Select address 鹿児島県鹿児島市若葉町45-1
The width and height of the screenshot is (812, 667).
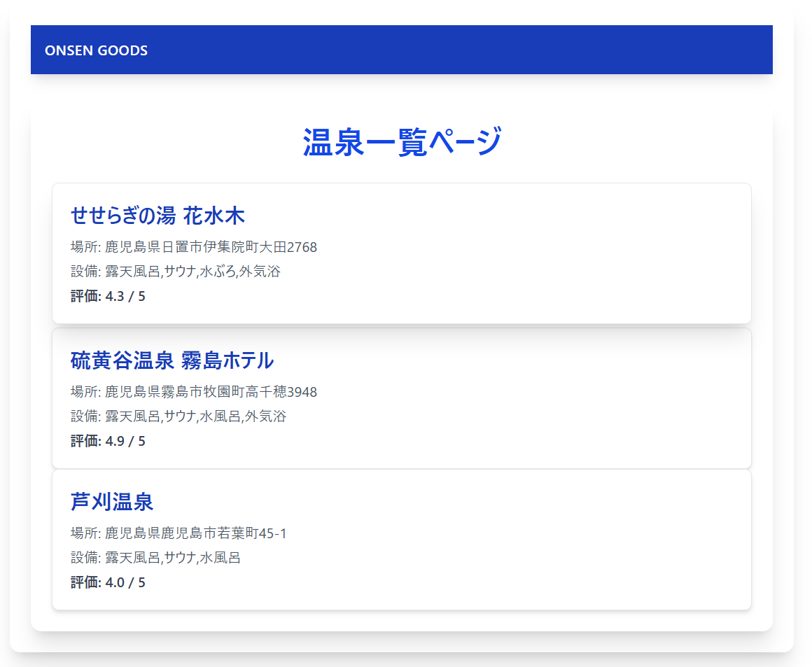(196, 533)
